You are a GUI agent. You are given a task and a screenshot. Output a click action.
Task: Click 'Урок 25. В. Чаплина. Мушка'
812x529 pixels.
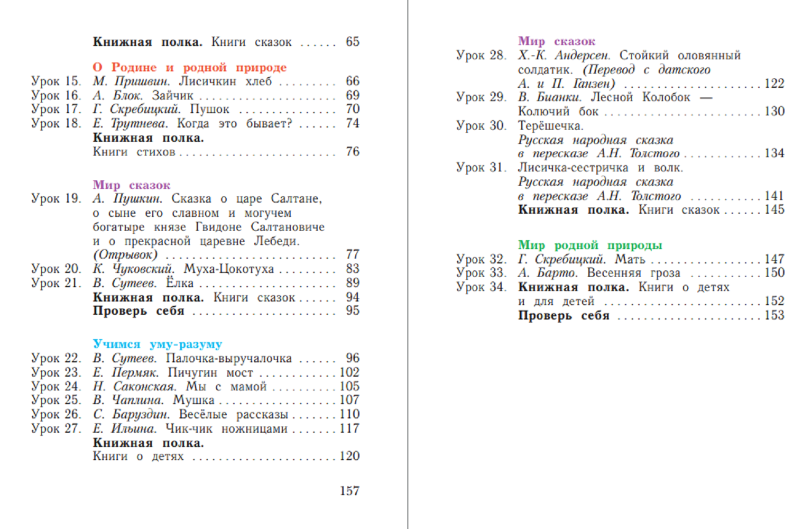[195, 400]
